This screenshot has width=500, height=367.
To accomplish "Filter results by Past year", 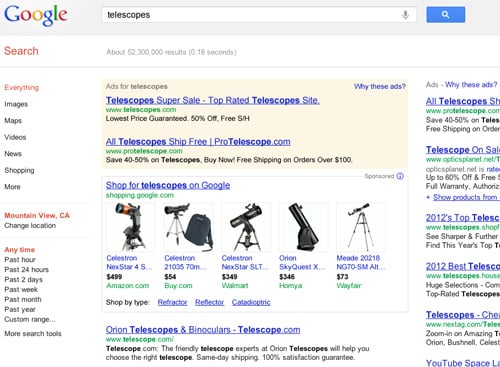I will [x=20, y=309].
